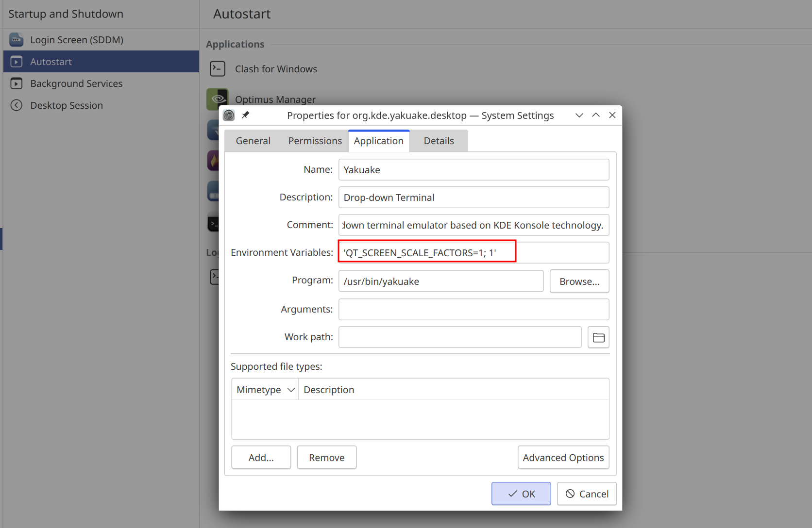The height and width of the screenshot is (528, 812).
Task: Click the Optimus Manager app icon
Action: coord(218,99)
